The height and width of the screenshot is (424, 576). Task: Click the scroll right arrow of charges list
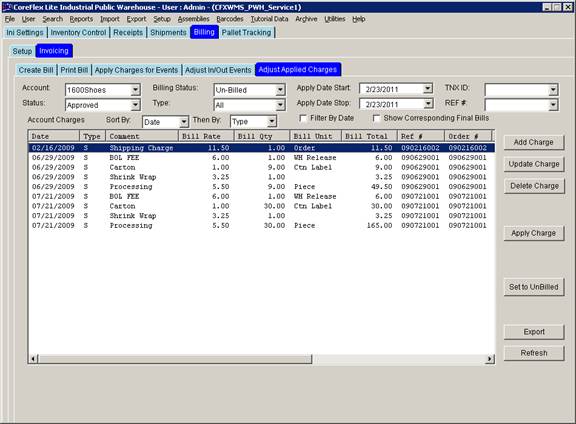coord(490,359)
